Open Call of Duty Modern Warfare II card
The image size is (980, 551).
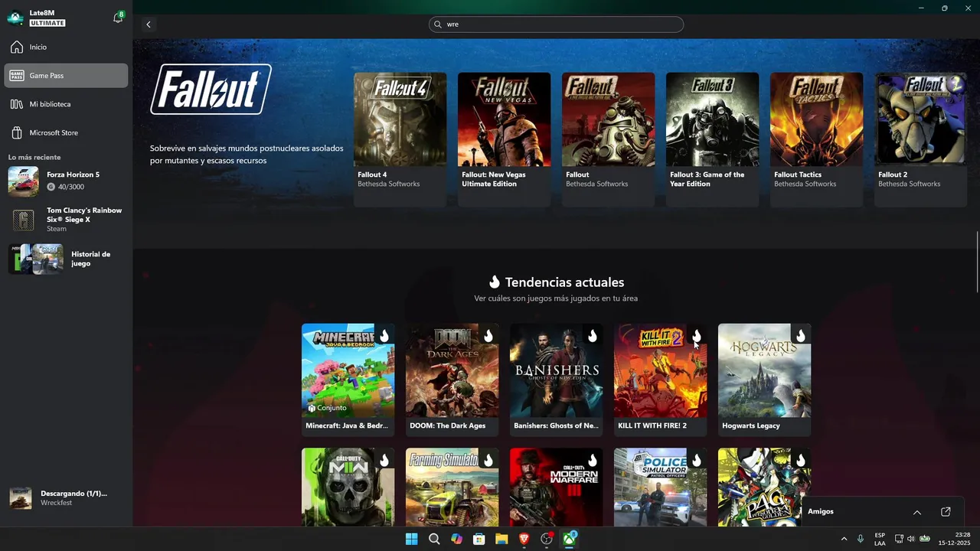coord(348,487)
